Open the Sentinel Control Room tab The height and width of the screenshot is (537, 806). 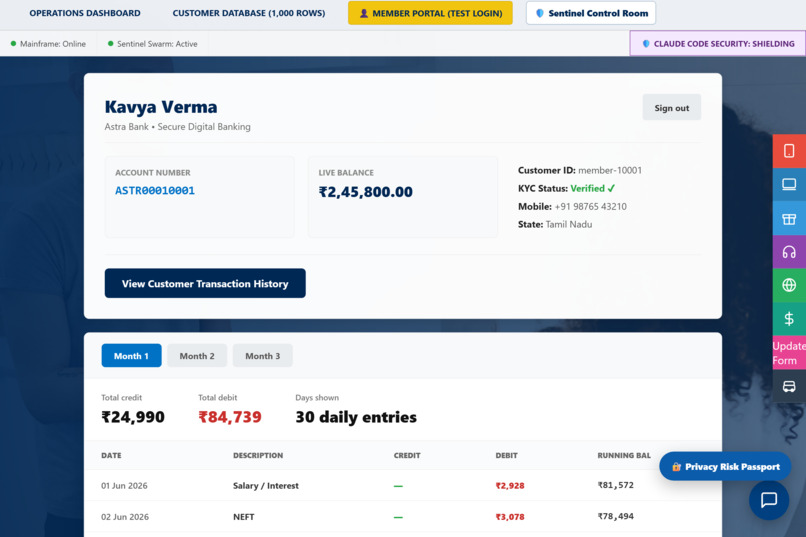pos(591,13)
